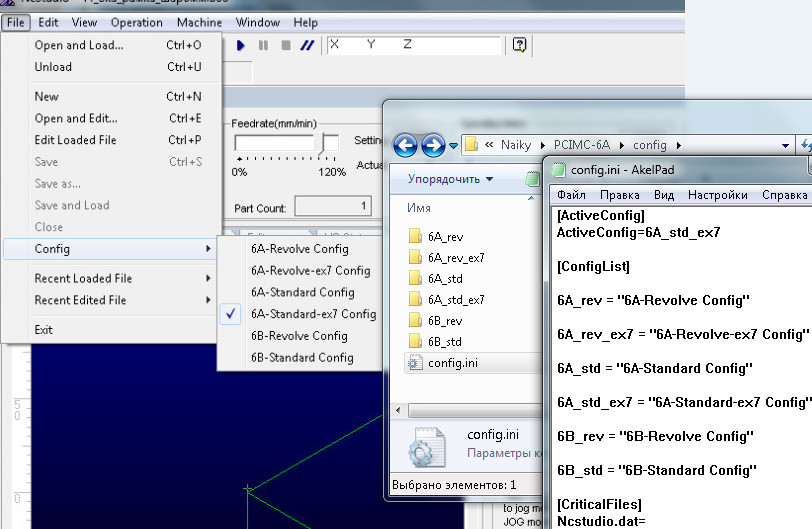Select the 6A_std_ex7 folder

tap(446, 300)
